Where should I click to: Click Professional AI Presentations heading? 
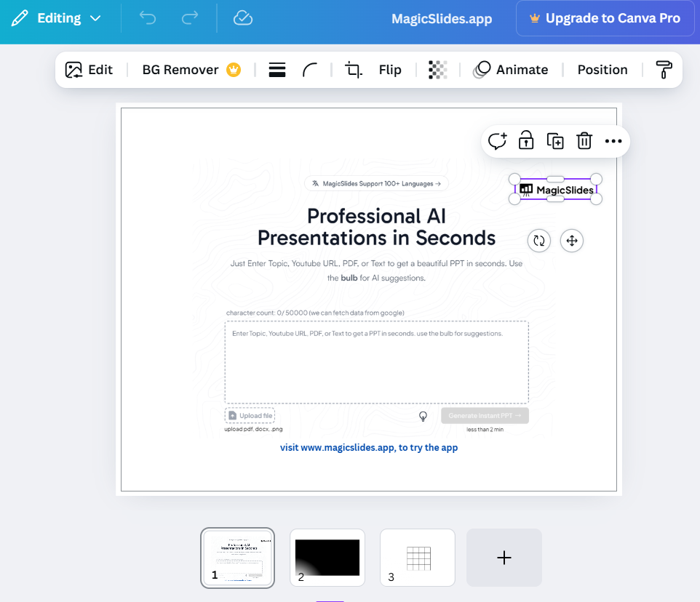[376, 227]
